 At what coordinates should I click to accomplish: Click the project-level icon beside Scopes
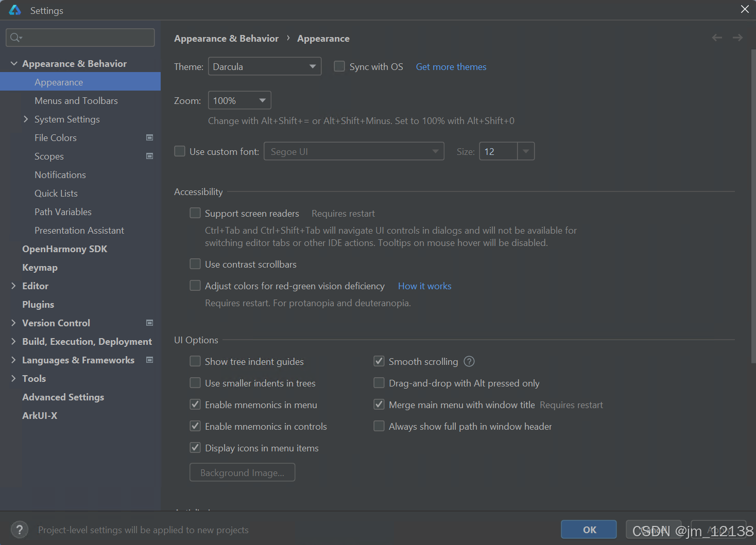[150, 156]
